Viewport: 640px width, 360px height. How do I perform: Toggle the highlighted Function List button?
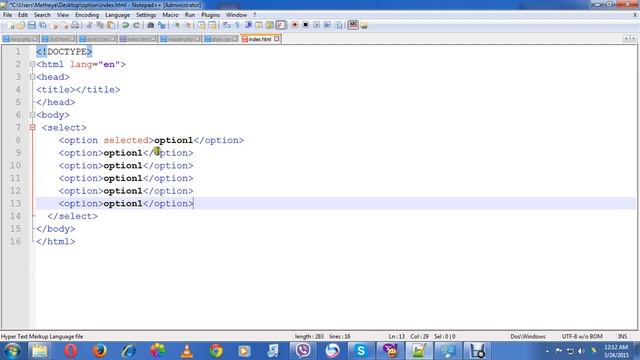pyautogui.click(x=280, y=25)
